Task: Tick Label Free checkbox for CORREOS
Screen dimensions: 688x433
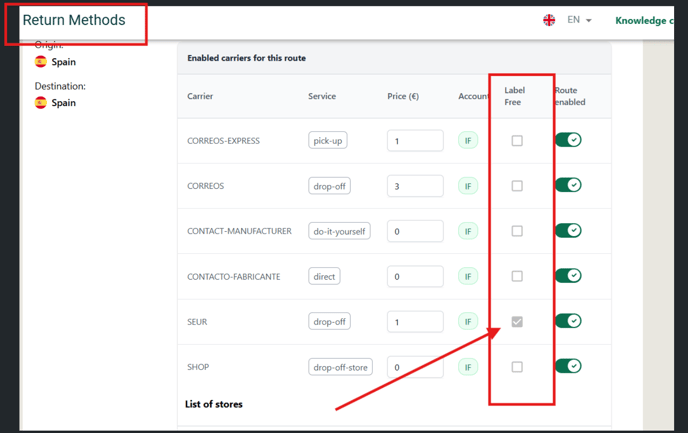Action: [517, 186]
